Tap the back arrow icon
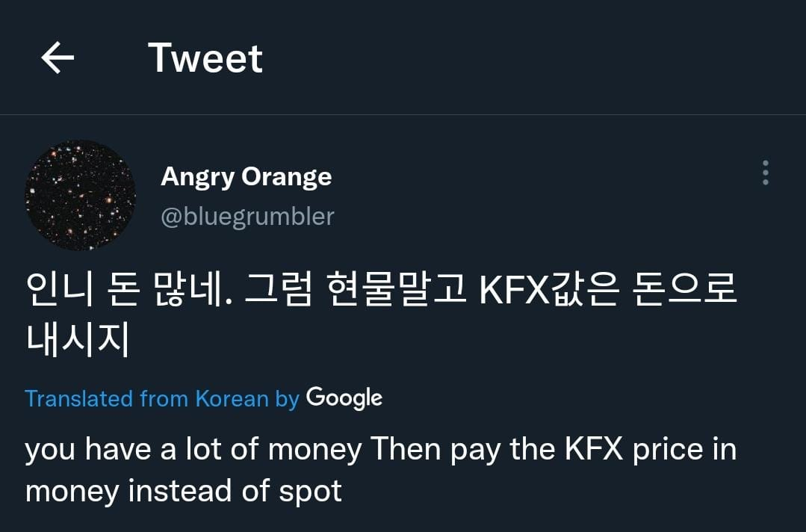This screenshot has width=806, height=532. pos(58,58)
